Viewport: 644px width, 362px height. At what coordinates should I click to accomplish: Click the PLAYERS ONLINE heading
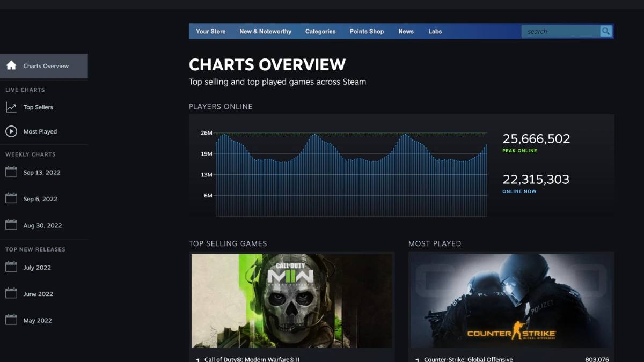point(221,107)
